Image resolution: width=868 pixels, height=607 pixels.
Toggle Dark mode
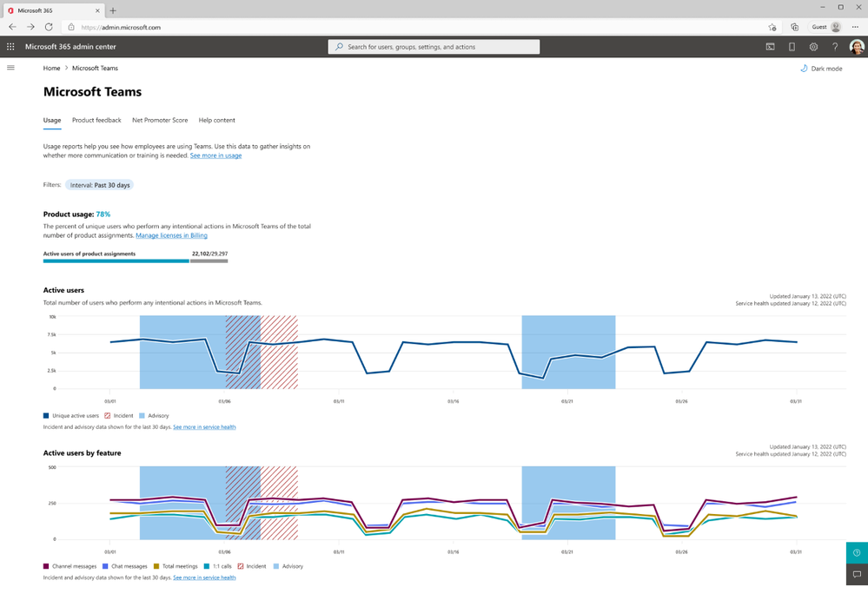pyautogui.click(x=821, y=69)
